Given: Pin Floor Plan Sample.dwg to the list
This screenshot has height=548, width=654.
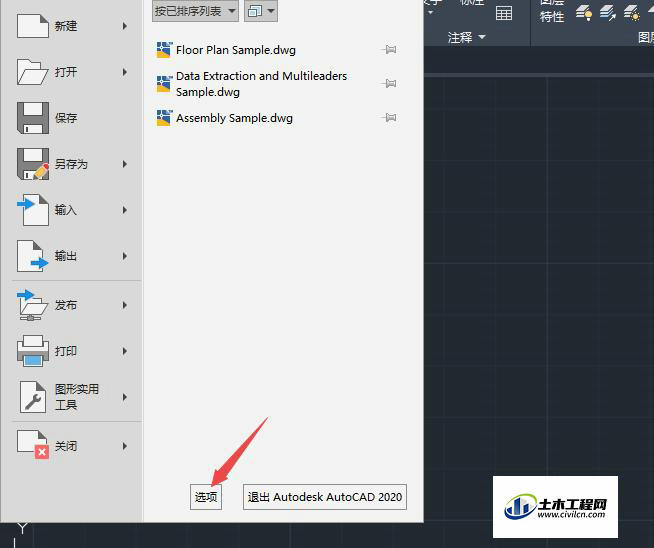Looking at the screenshot, I should [389, 50].
